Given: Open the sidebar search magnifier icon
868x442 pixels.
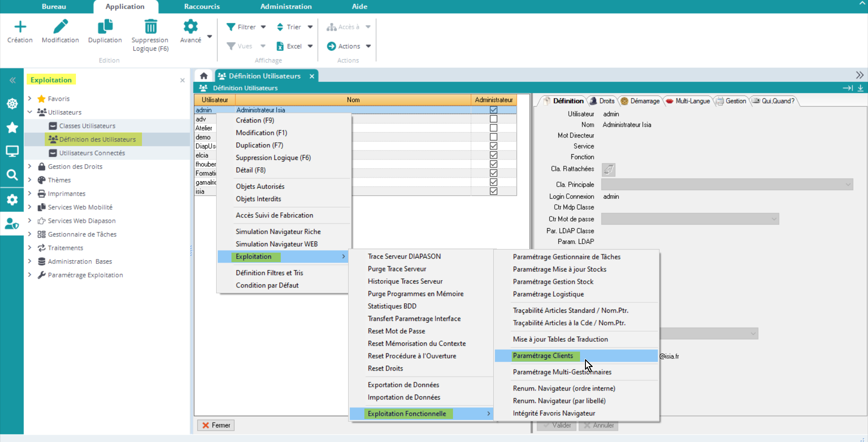Looking at the screenshot, I should [12, 175].
